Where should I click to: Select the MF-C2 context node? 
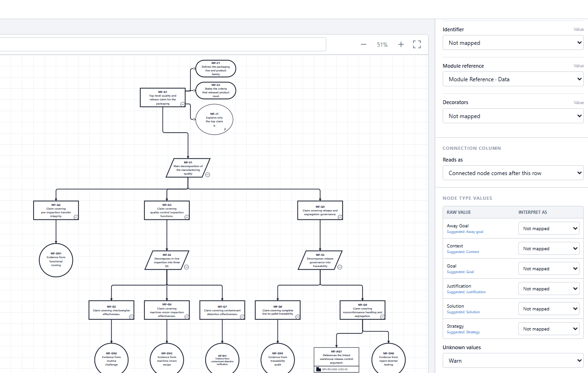[215, 91]
